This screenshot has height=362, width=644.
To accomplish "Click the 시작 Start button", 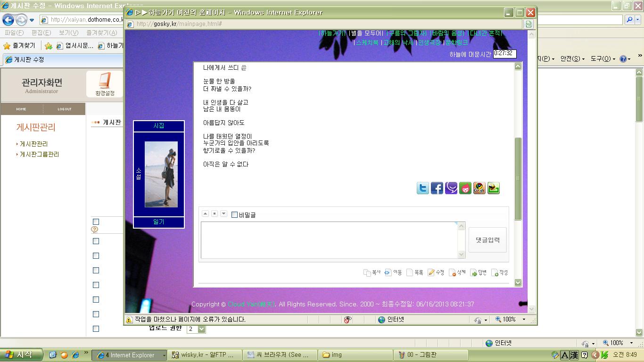I will coord(22,355).
